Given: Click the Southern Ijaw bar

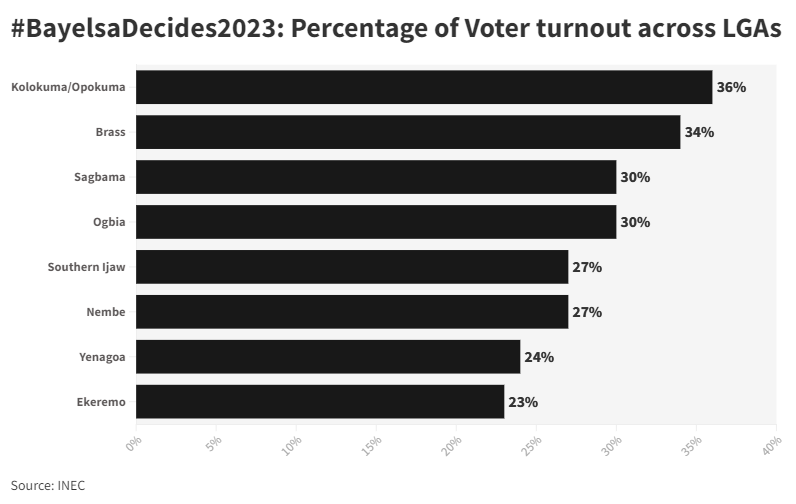Looking at the screenshot, I should point(352,267).
